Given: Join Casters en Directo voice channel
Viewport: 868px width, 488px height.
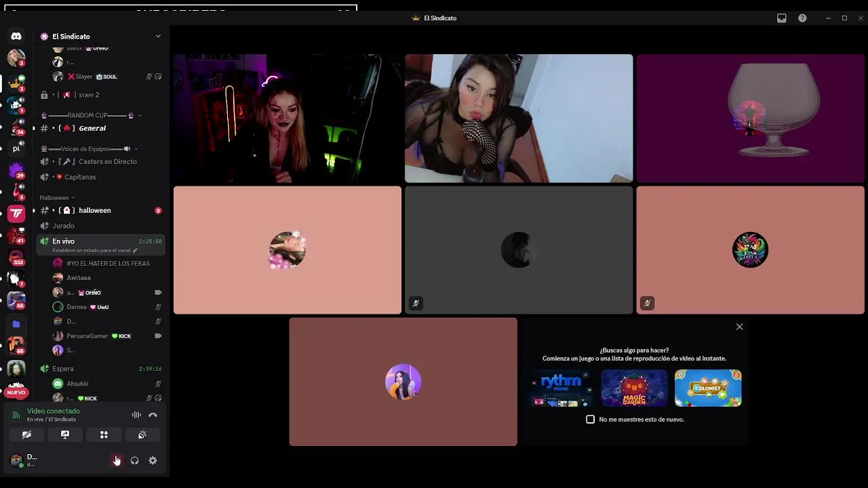Looking at the screenshot, I should 102,161.
